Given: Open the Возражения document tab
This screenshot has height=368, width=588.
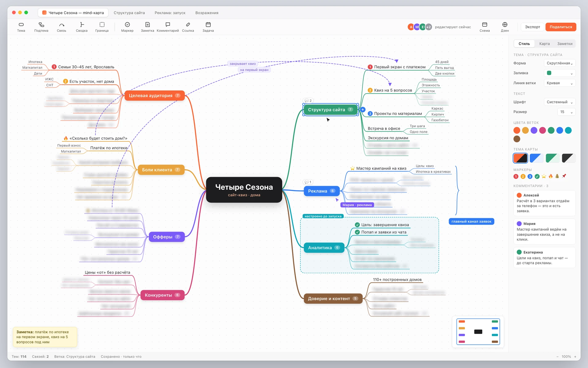Looking at the screenshot, I should point(207,13).
